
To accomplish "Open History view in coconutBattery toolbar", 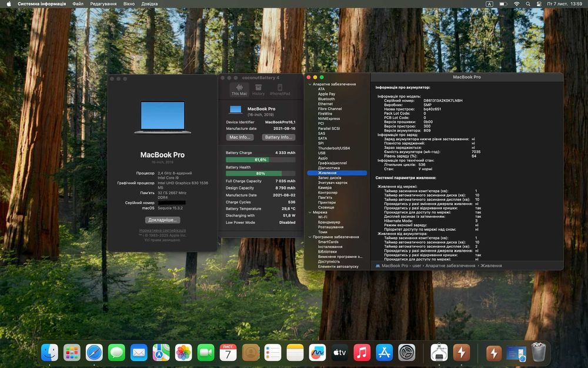I will point(258,89).
